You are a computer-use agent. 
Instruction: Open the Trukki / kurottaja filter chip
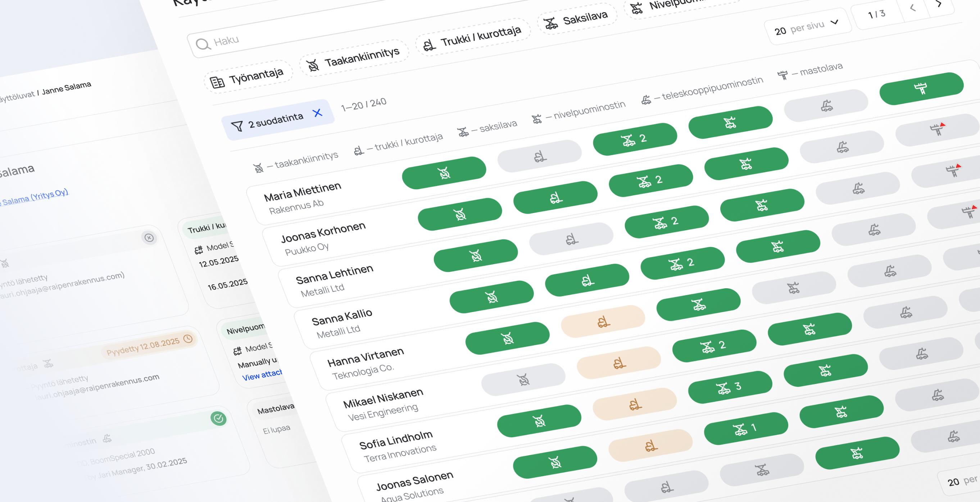coord(473,37)
